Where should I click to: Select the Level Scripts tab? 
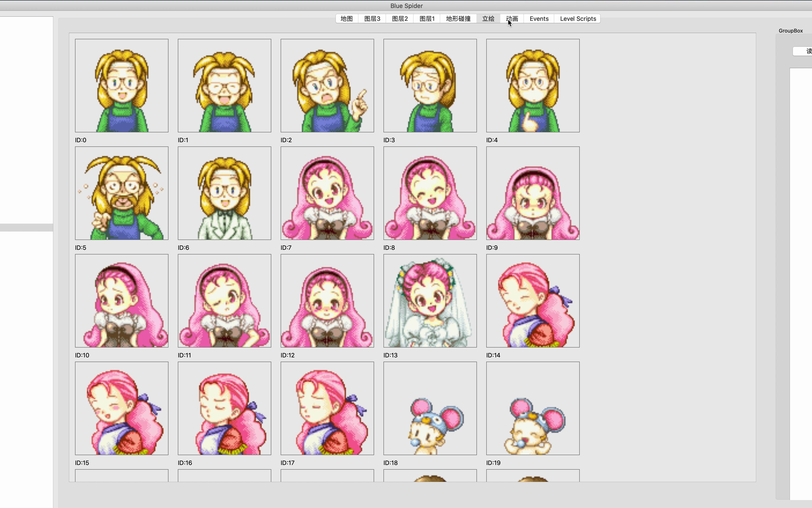[578, 19]
